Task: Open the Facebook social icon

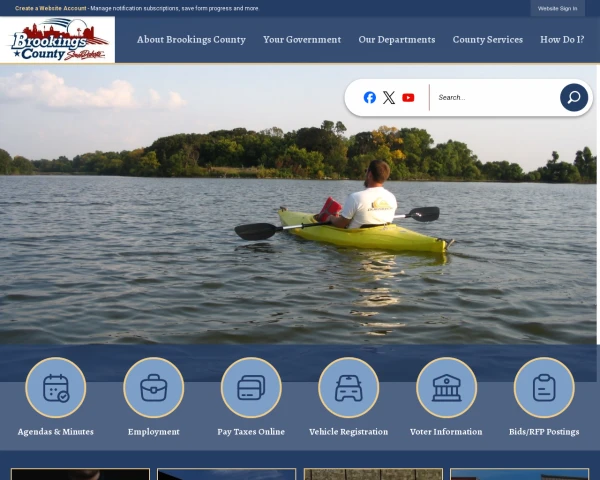Action: [369, 98]
